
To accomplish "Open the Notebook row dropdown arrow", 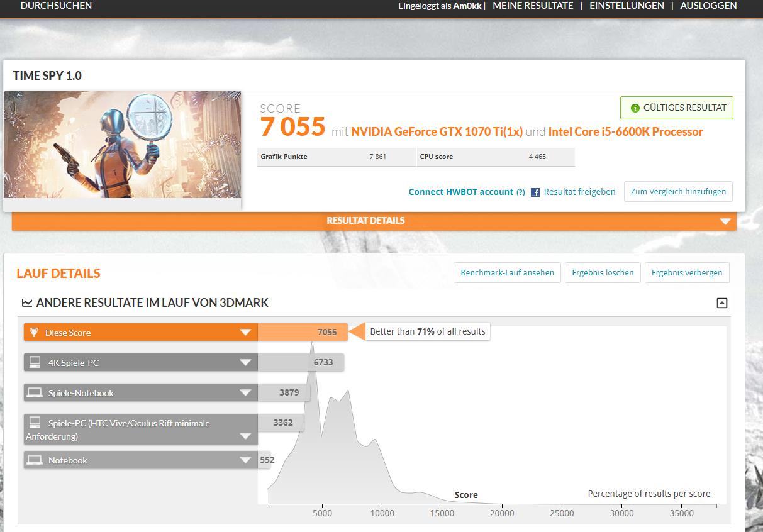I will click(x=245, y=460).
